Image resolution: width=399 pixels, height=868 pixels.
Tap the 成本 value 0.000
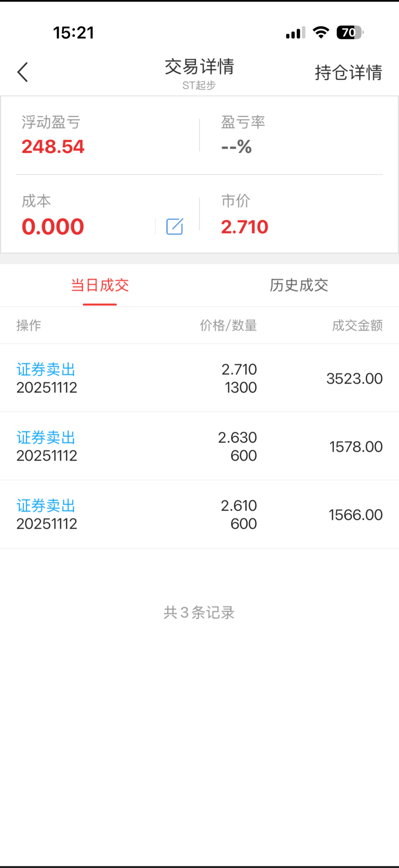click(53, 227)
